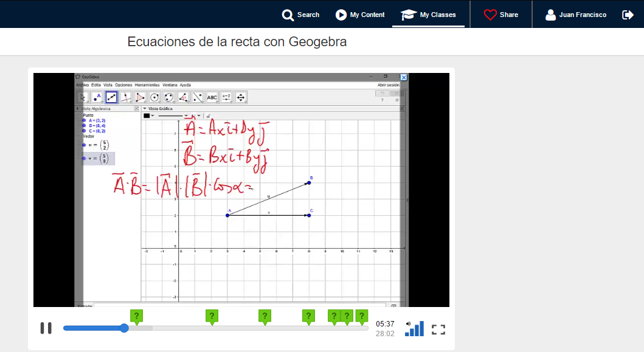Open the Ventana menu

(x=170, y=85)
